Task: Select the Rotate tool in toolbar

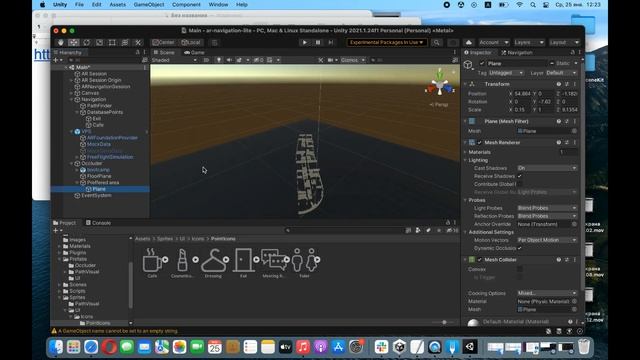Action: pyautogui.click(x=87, y=42)
